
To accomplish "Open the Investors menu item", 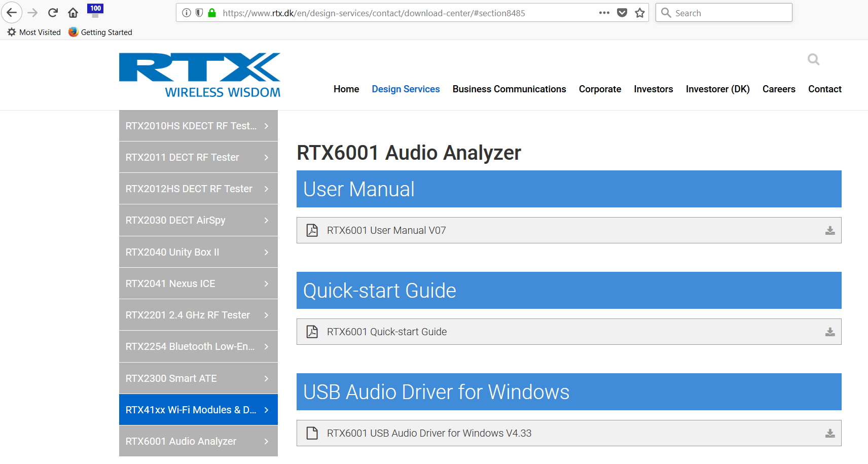I will pos(653,89).
